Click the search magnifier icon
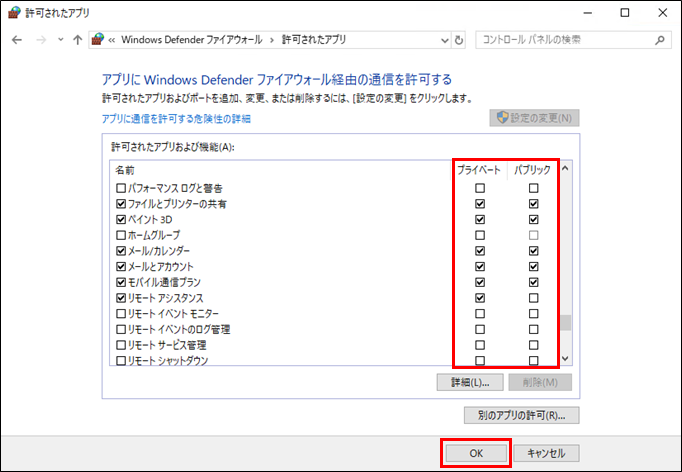Screen dimensions: 682x472 659,40
